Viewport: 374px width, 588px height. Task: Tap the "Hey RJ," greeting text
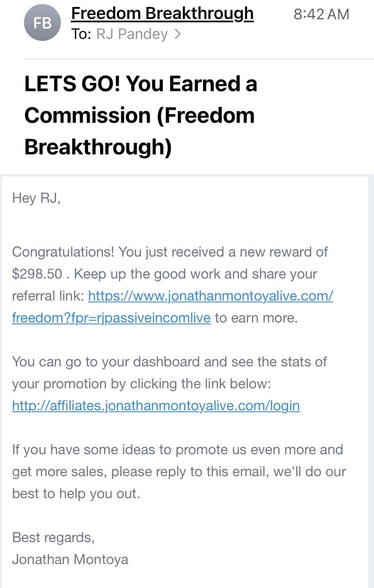(36, 198)
